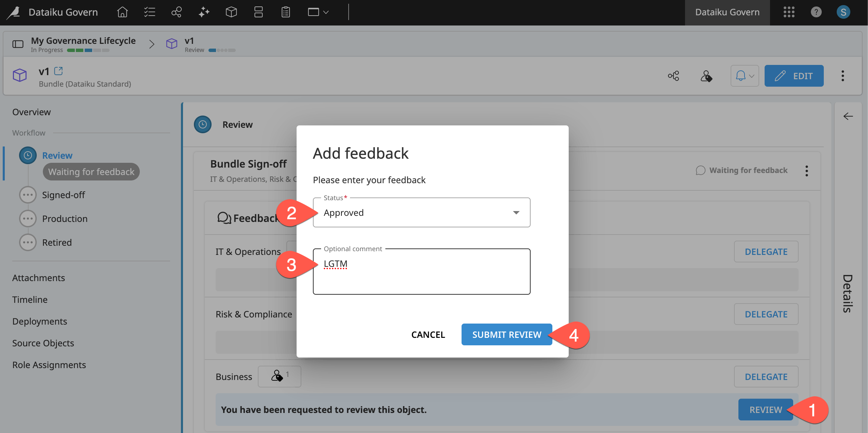The image size is (868, 433).
Task: Click the relationships graph icon in top bar
Action: point(176,12)
